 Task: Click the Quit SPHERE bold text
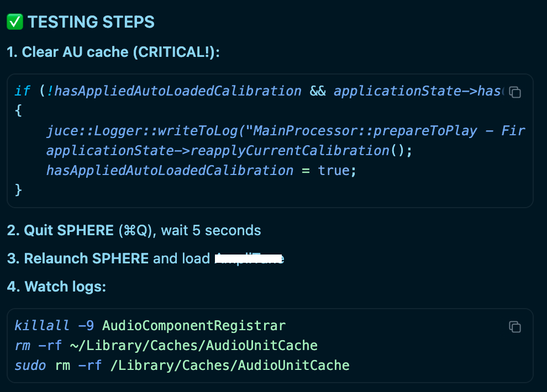click(x=69, y=230)
